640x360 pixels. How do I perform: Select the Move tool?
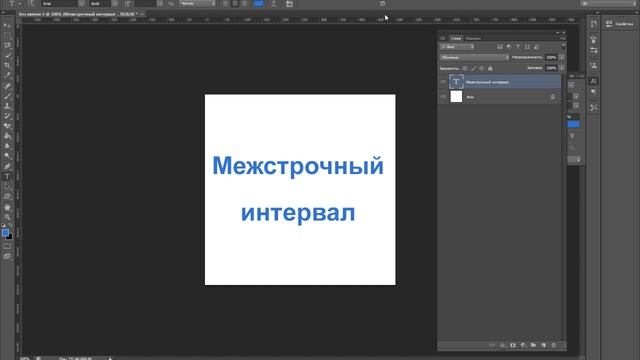point(7,25)
